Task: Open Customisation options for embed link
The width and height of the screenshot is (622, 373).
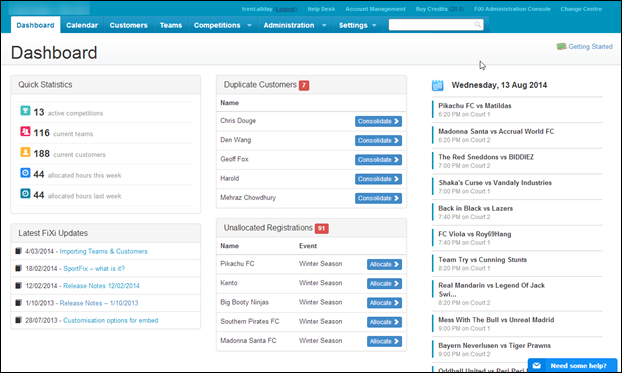Action: tap(111, 320)
